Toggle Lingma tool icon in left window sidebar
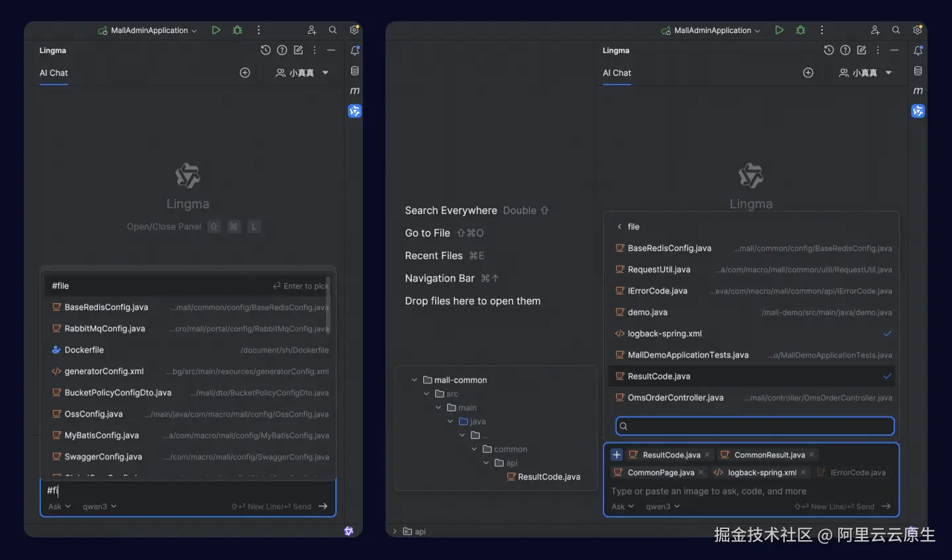952x560 pixels. [x=355, y=111]
